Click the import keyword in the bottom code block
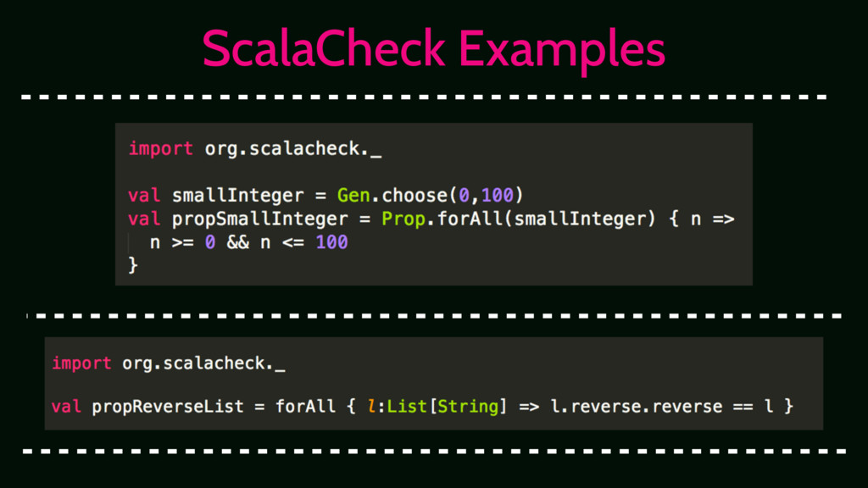Viewport: 868px width, 488px height. [x=81, y=363]
